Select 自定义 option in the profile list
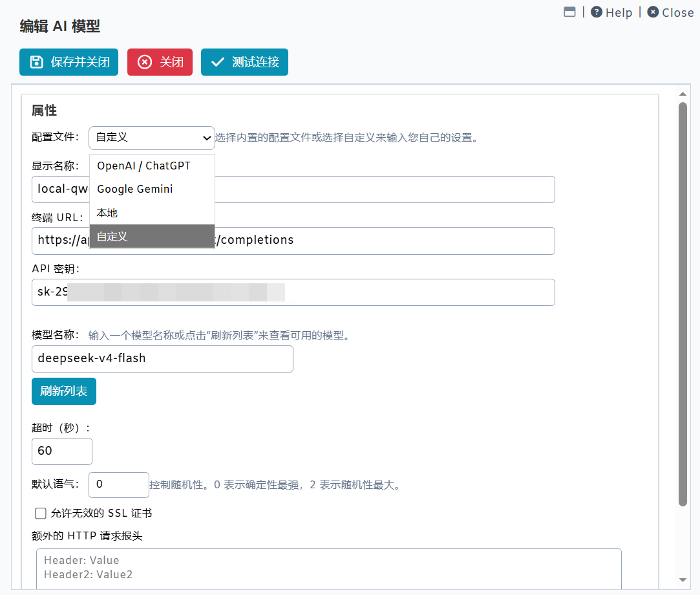The height and width of the screenshot is (595, 700). click(153, 236)
